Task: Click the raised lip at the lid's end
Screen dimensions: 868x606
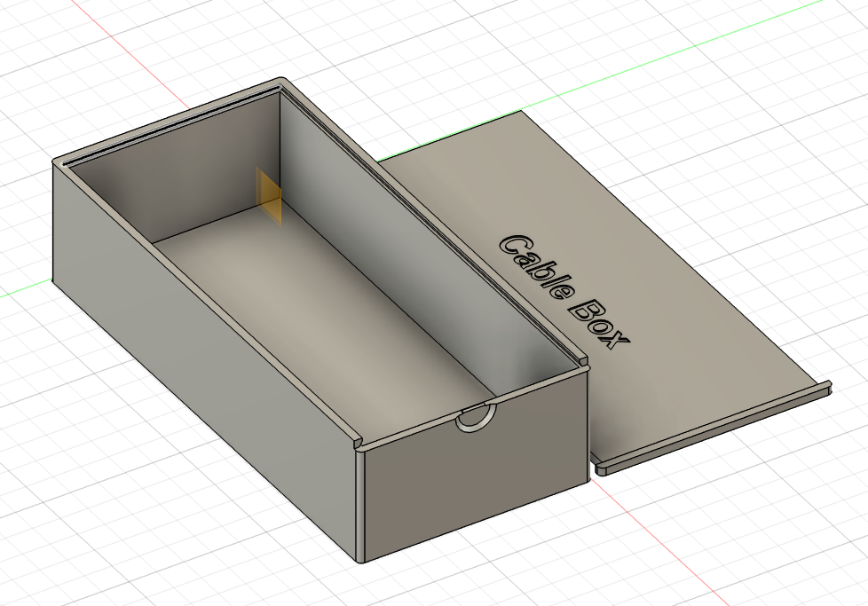Action: (x=714, y=428)
